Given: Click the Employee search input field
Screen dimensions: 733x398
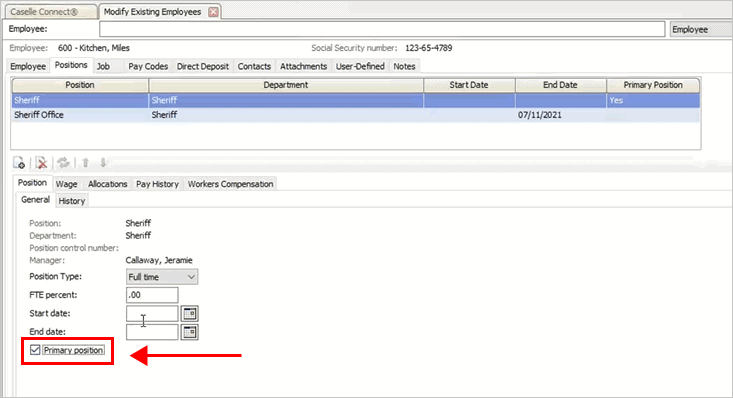Looking at the screenshot, I should click(382, 29).
